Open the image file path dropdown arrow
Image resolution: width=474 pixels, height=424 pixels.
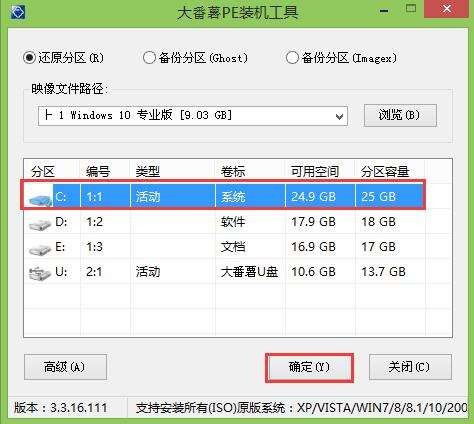pyautogui.click(x=339, y=116)
